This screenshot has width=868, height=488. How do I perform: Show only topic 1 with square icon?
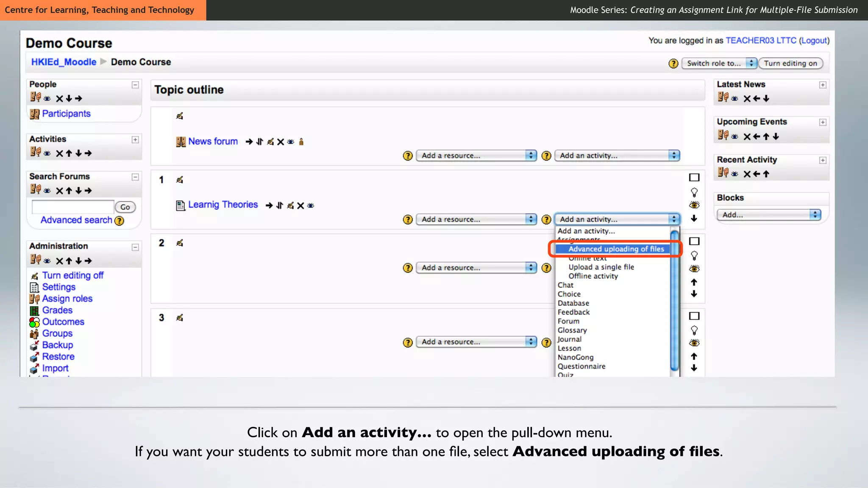[694, 177]
